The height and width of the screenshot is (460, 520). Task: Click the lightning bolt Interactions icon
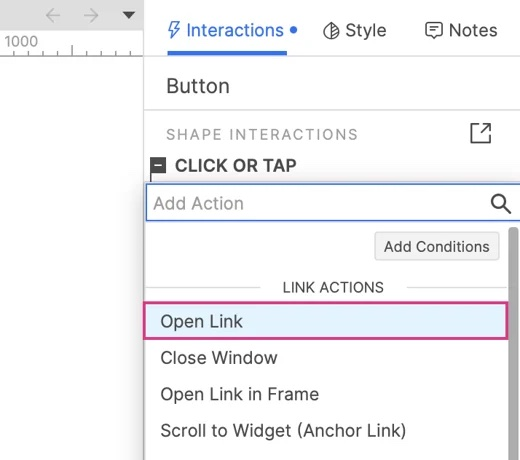tap(174, 30)
